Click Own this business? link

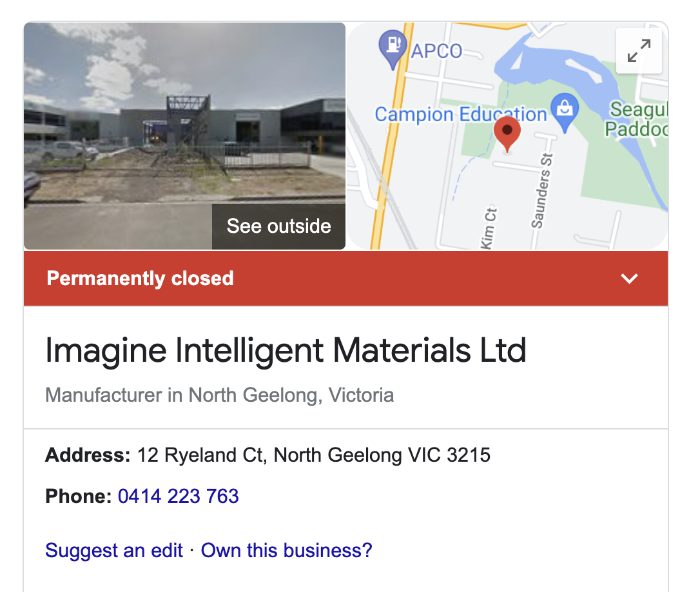286,551
